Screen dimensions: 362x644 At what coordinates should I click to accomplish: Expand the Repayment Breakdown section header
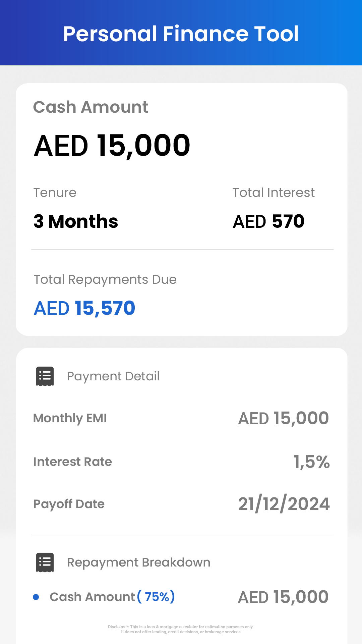(139, 562)
